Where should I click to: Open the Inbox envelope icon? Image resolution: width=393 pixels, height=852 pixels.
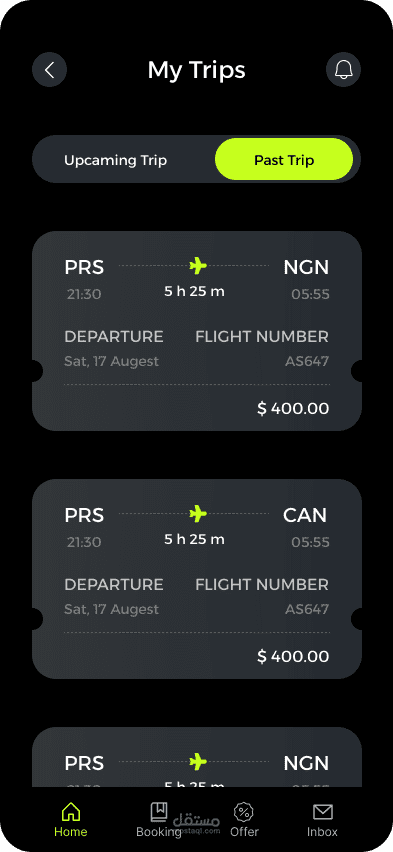coord(322,812)
